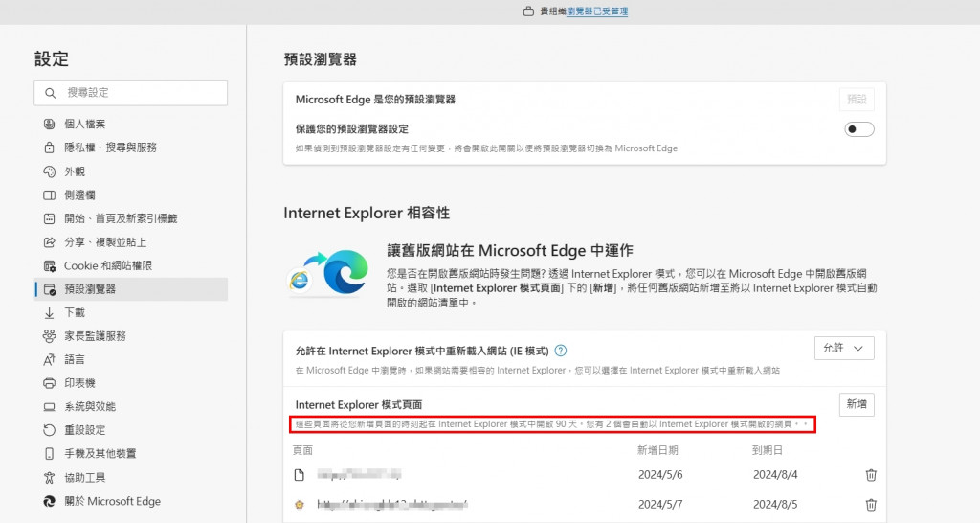
Task: Toggle 保護您的預設瀏覽器設定 switch
Action: (859, 129)
